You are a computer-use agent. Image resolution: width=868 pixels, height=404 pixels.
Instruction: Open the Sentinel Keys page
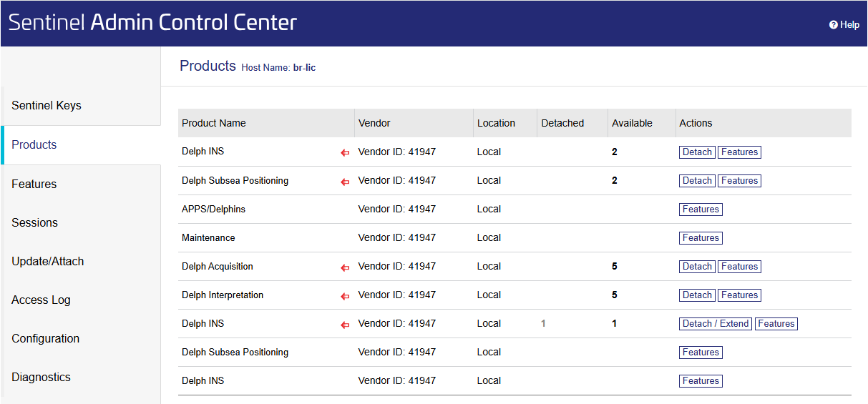point(47,106)
